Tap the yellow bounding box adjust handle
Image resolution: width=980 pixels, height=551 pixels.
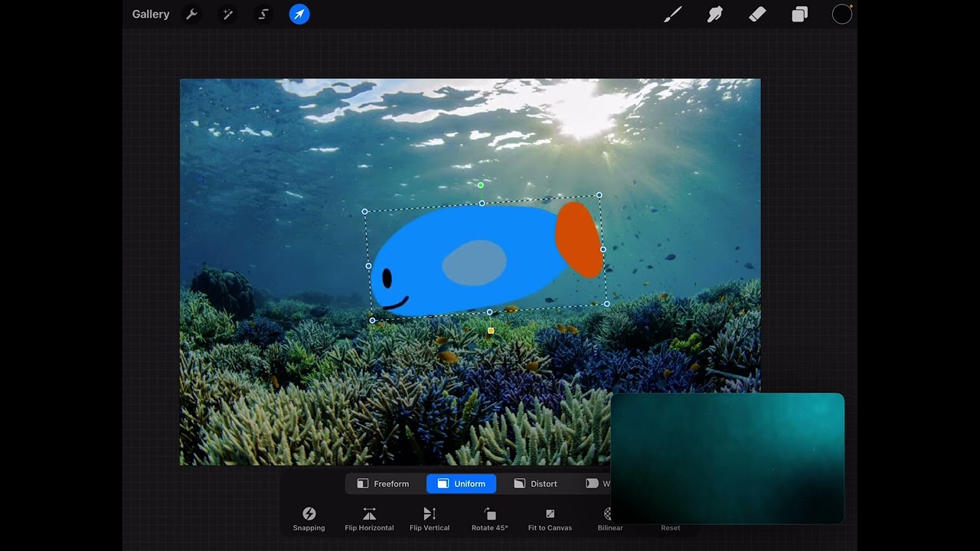tap(491, 331)
